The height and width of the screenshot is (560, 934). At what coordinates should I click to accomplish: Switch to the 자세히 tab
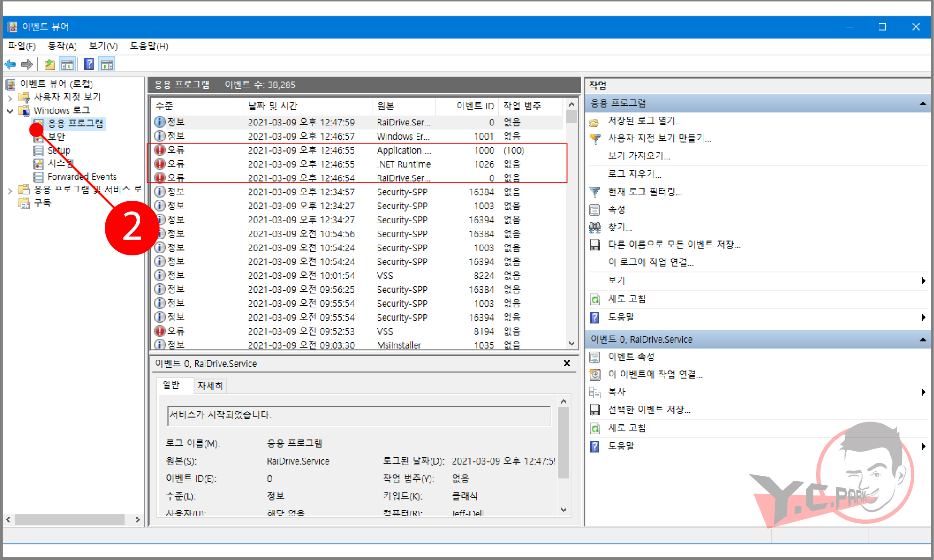click(x=210, y=385)
